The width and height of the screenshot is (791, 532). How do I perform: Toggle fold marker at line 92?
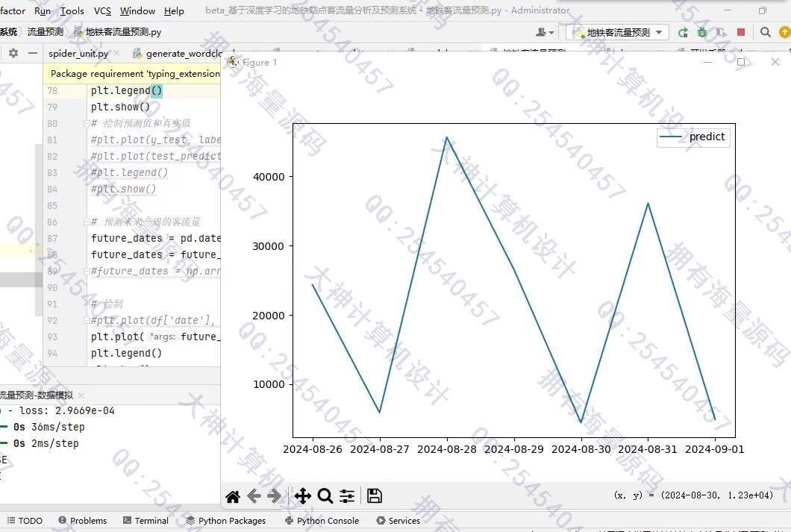point(87,320)
